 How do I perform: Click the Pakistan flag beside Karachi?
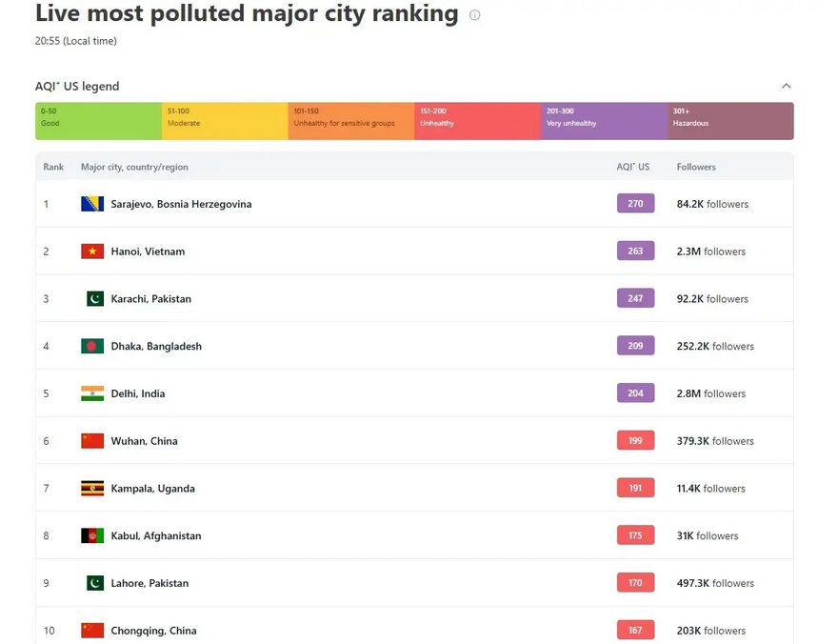(94, 298)
